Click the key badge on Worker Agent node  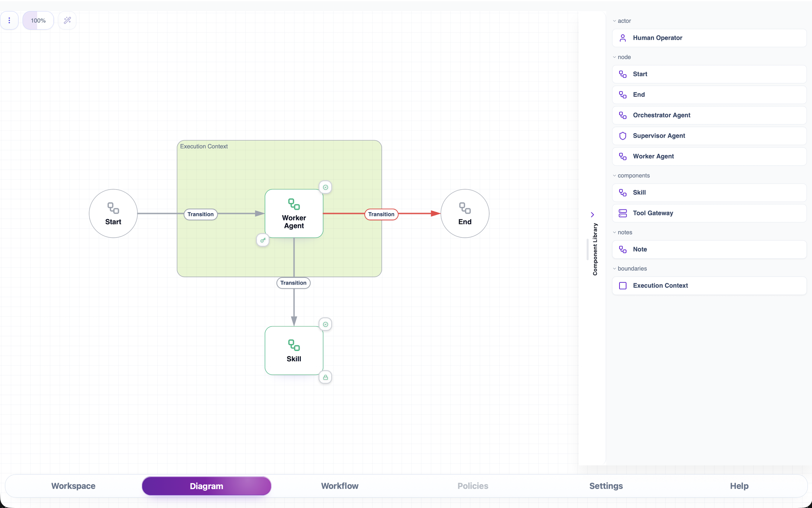[263, 240]
